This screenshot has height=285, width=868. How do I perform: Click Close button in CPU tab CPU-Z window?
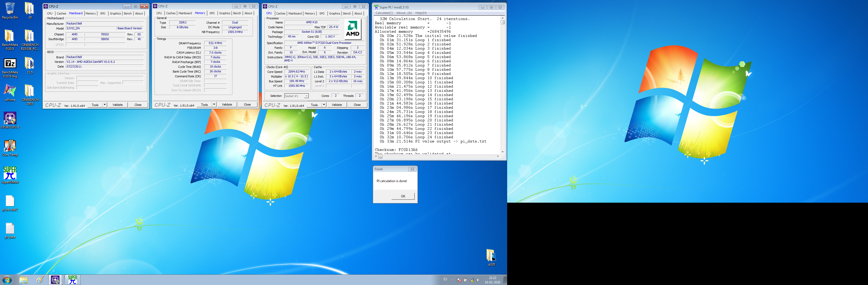(357, 105)
